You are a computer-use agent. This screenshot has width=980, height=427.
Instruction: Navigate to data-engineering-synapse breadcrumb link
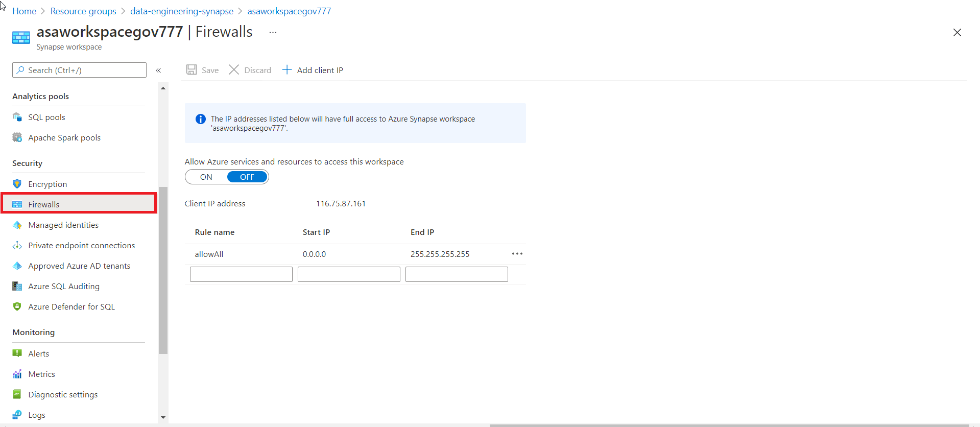click(182, 11)
